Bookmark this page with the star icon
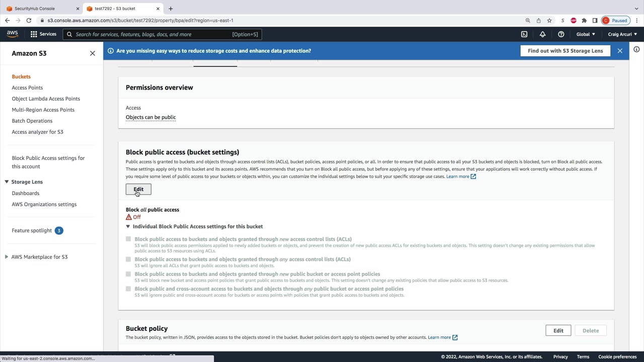 click(549, 21)
